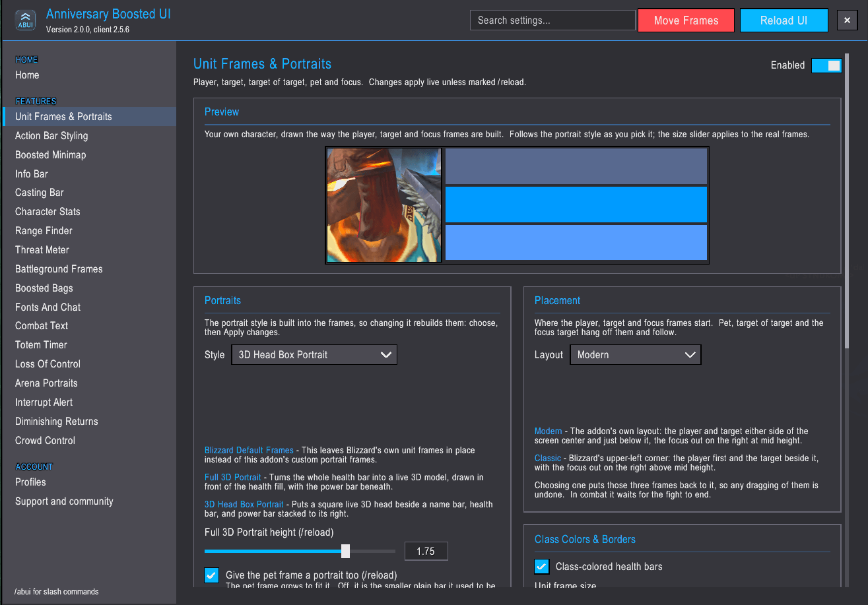Select Combat Text in sidebar

(42, 326)
